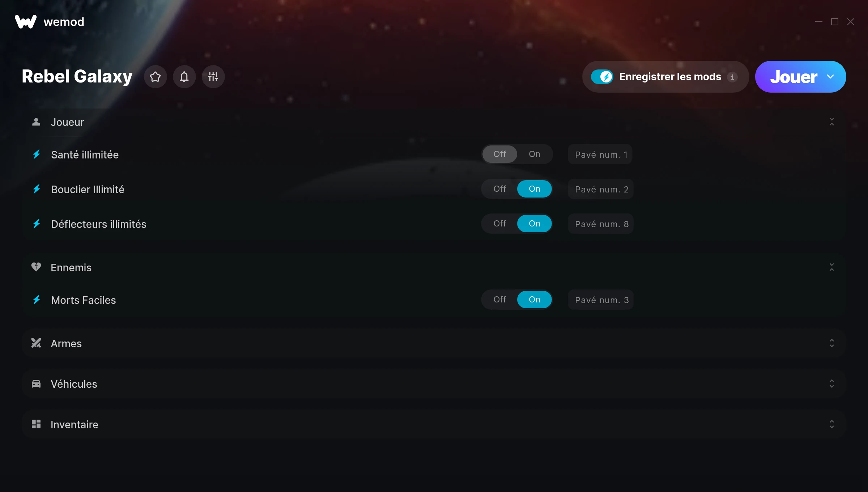Turn off Bouclier Illimité
This screenshot has height=492, width=868.
[x=500, y=189]
